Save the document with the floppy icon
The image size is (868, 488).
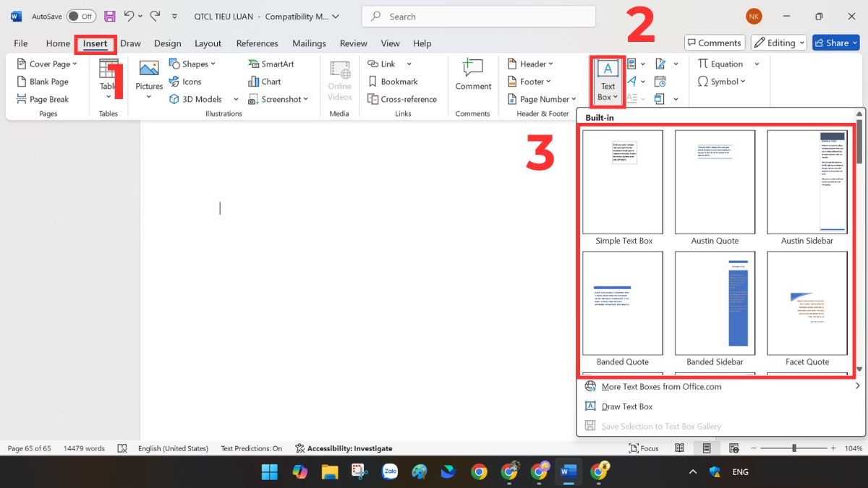click(109, 16)
